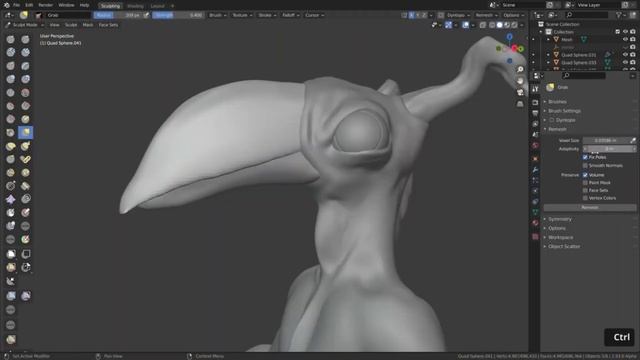Screen dimensions: 640x360
Task: Switch to rendered viewport shading
Action: pyautogui.click(x=514, y=25)
